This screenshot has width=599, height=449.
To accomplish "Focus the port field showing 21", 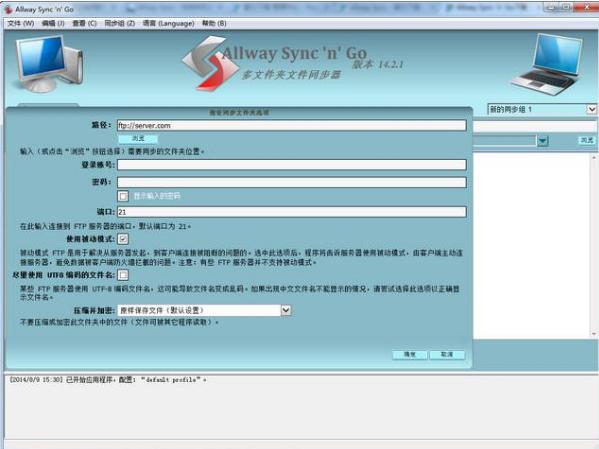I will tap(291, 212).
